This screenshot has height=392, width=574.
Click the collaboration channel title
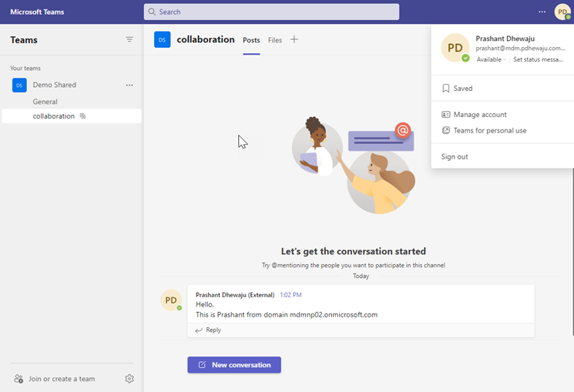(x=206, y=39)
